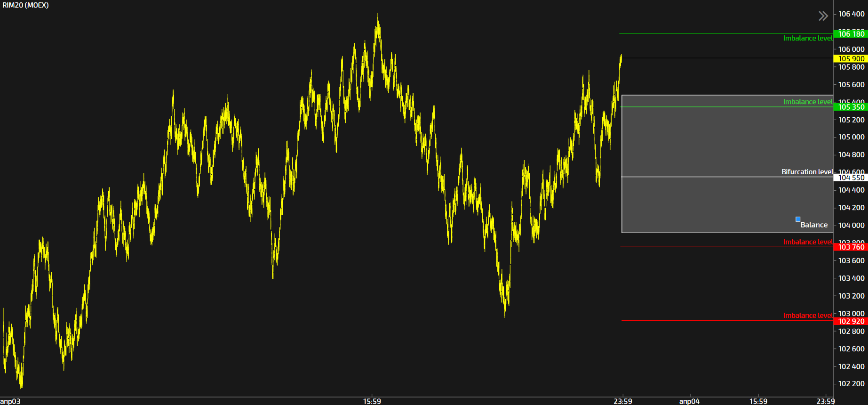This screenshot has height=405, width=868.
Task: Select the 103 200 price axis label
Action: [852, 296]
